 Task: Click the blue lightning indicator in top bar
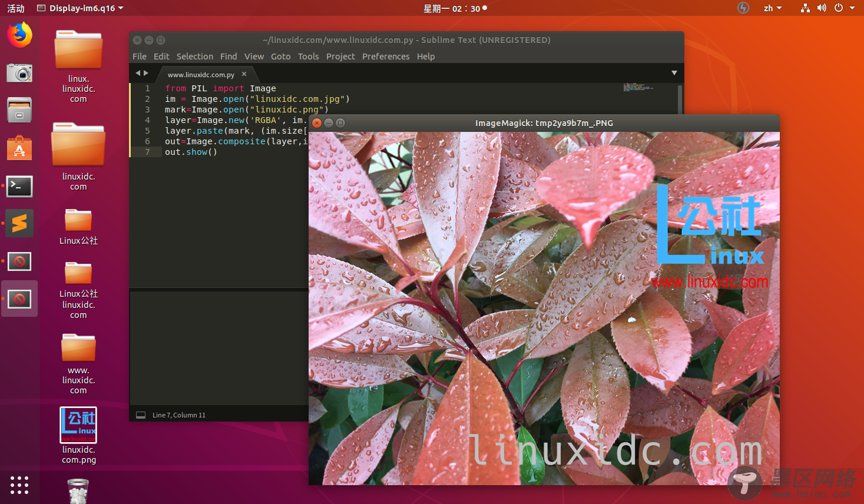[743, 8]
